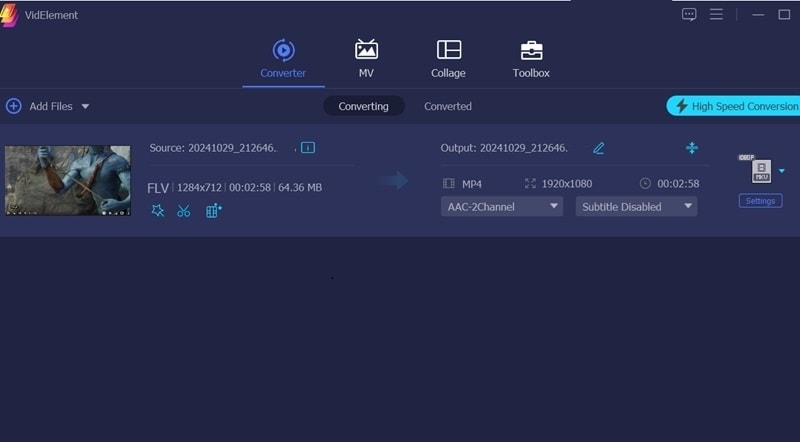Open the hamburger menu icon
800x442 pixels.
tap(716, 14)
